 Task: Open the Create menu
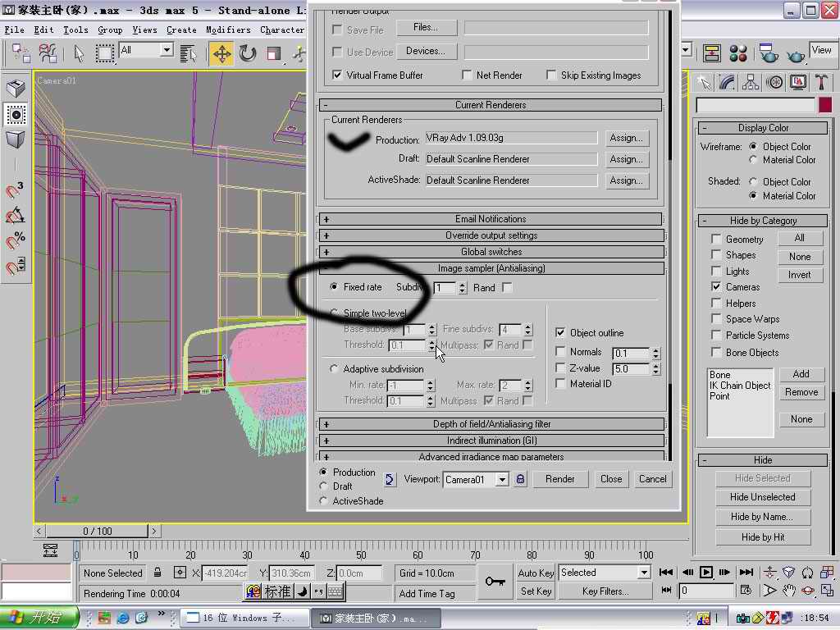181,30
